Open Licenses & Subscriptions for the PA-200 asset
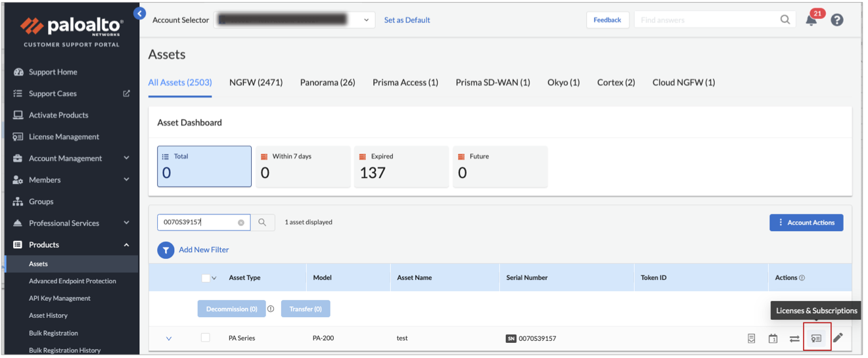 [x=816, y=338]
